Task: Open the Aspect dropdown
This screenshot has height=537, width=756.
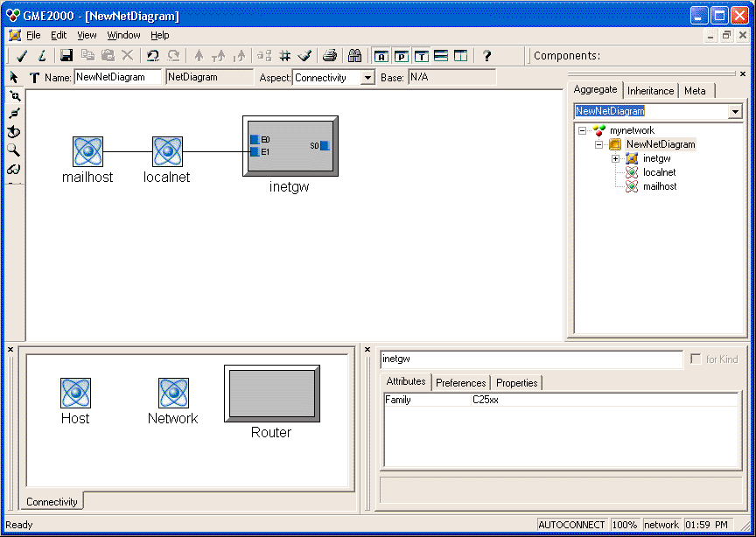Action: 367,78
